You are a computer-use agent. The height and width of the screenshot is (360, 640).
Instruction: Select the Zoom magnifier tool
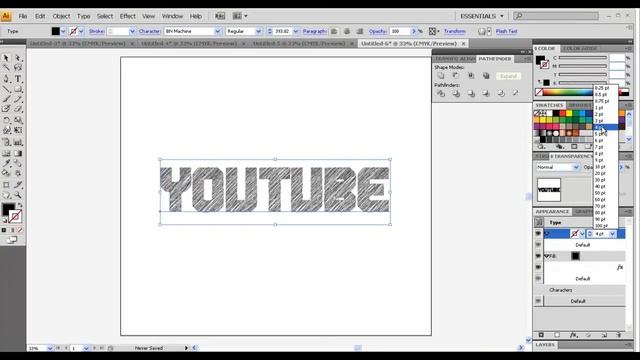(x=18, y=195)
